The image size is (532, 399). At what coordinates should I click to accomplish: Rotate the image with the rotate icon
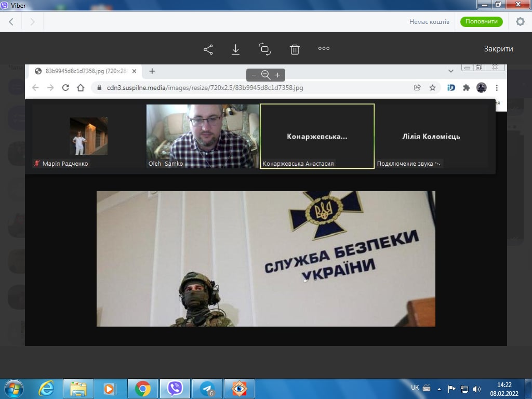[x=264, y=49]
